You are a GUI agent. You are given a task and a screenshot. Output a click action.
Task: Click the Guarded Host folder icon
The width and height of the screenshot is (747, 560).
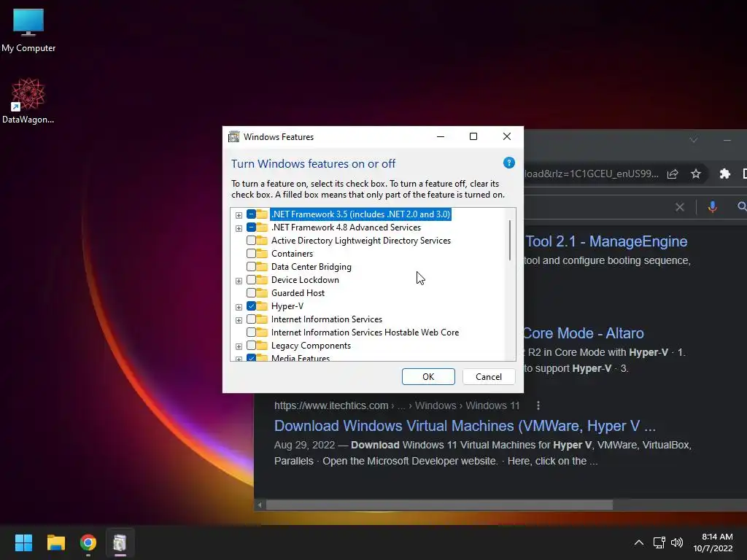[262, 292]
